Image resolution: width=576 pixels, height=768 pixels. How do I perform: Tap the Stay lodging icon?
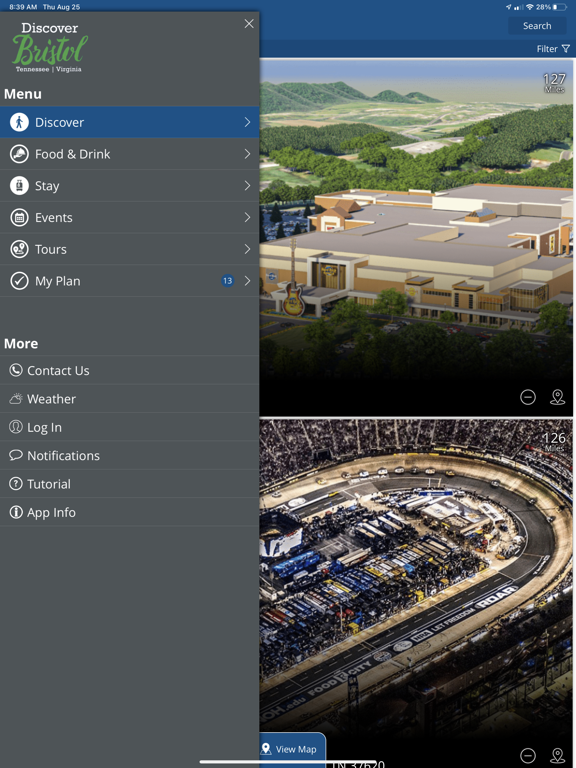coord(19,186)
